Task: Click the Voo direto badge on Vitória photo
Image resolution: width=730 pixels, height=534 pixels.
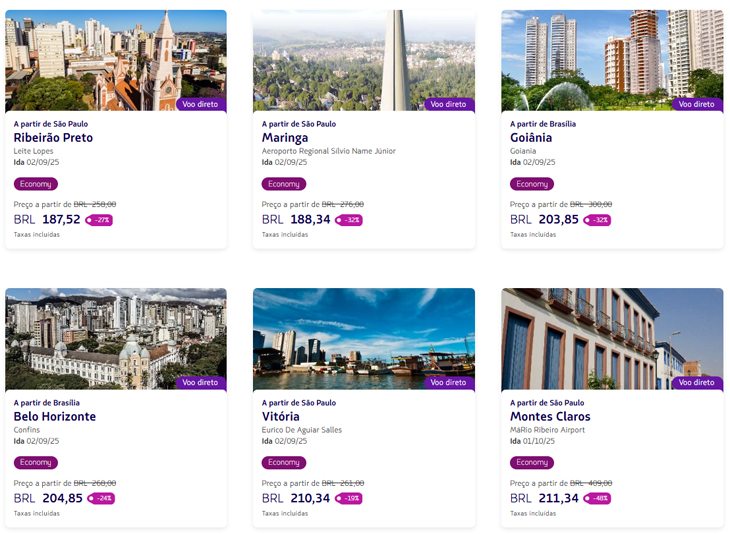Action: [449, 383]
